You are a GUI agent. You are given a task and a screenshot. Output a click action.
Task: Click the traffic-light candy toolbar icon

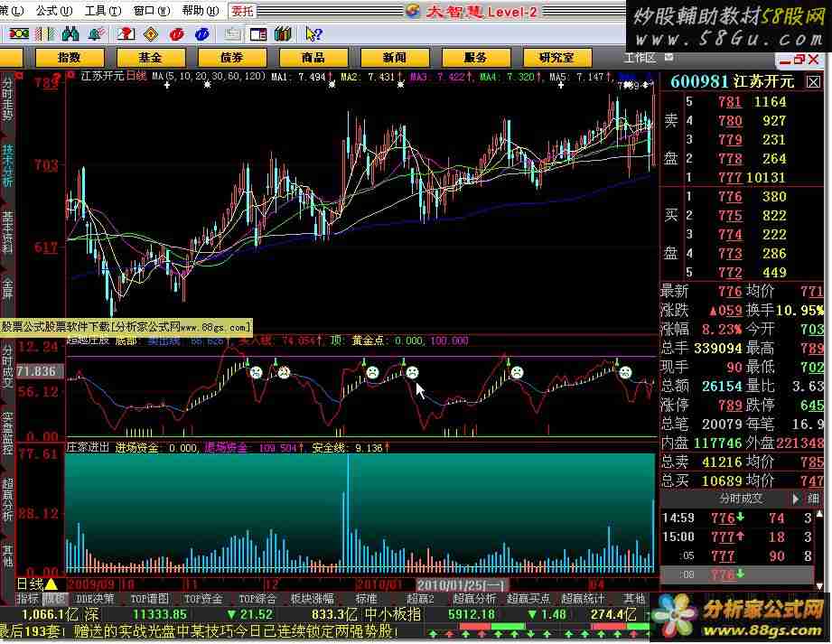[19, 34]
